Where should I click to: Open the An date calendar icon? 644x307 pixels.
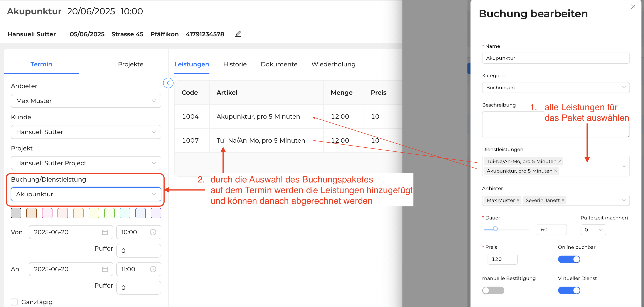coord(105,269)
